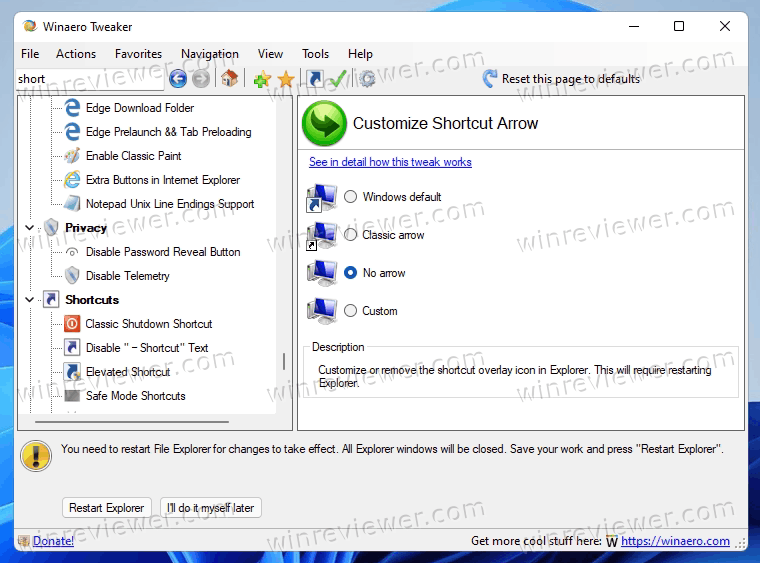The image size is (760, 563).
Task: Select Classic Shutdown Shortcut tree item
Action: coord(149,324)
